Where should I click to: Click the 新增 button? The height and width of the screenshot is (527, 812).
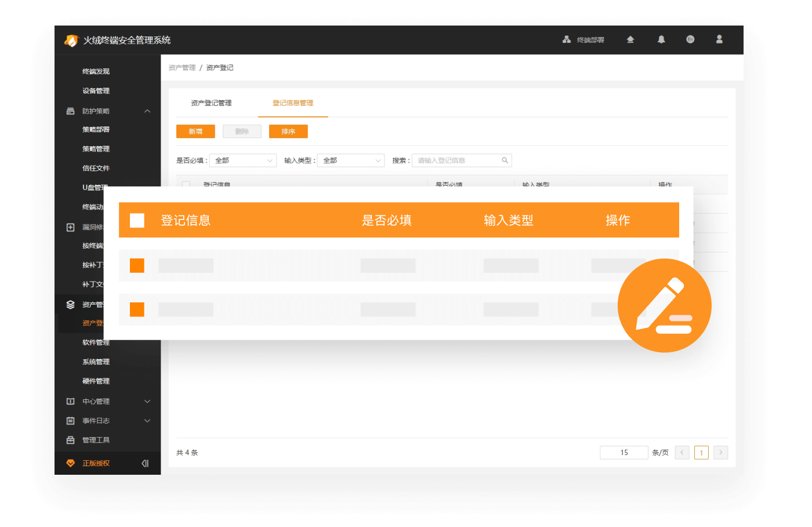point(195,132)
